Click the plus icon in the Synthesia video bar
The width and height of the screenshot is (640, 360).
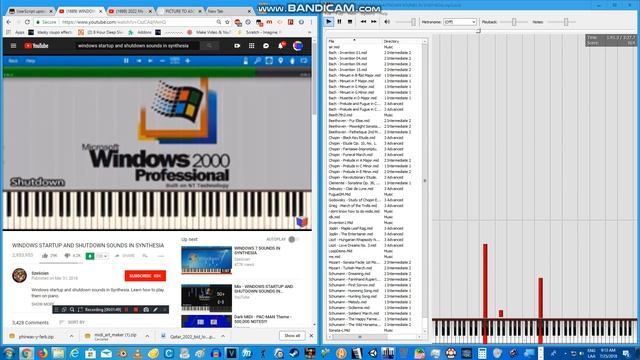pyautogui.click(x=188, y=61)
